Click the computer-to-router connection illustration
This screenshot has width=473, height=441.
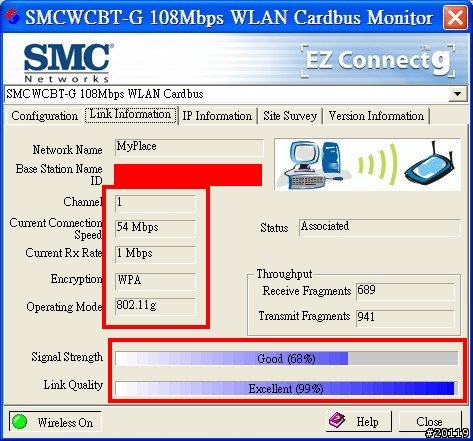click(367, 164)
